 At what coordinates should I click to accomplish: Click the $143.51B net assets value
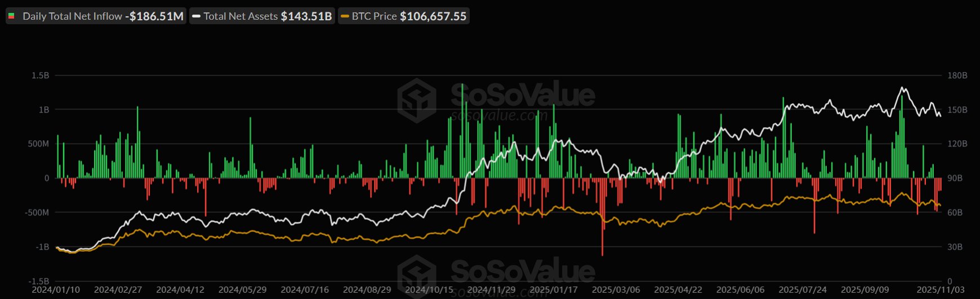pos(306,16)
